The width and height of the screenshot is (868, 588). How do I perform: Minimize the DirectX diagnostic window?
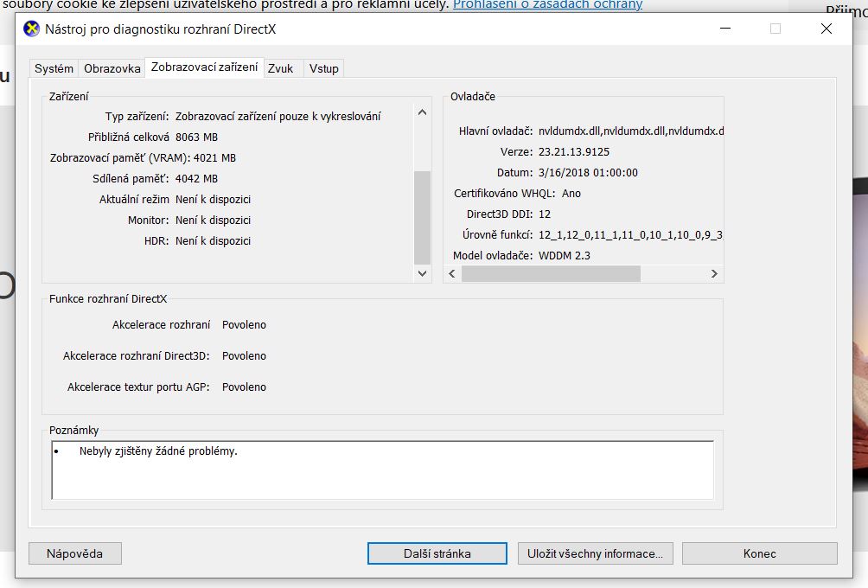(725, 29)
